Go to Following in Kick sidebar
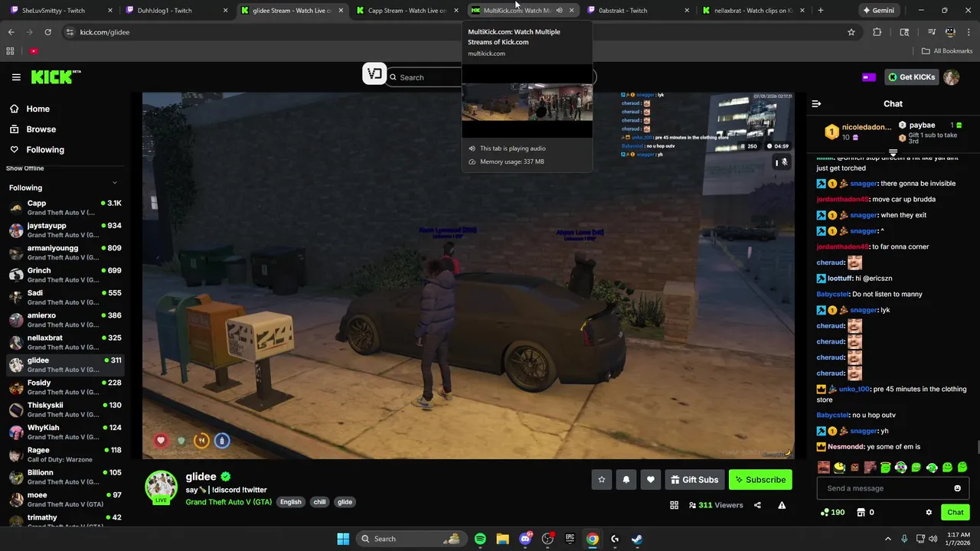 [45, 150]
